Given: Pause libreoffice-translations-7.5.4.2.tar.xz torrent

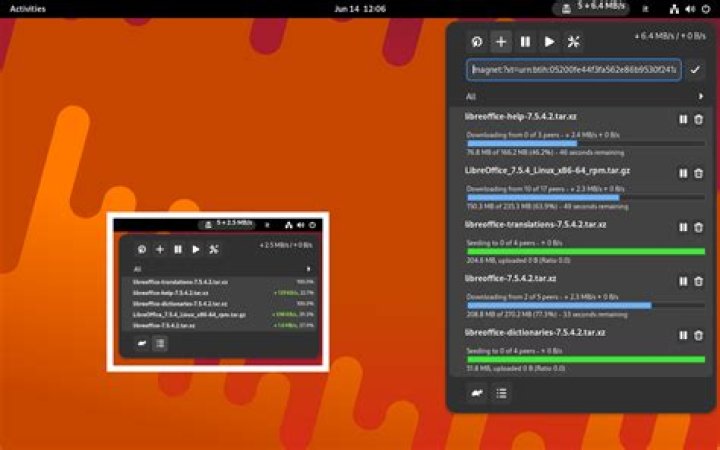Looking at the screenshot, I should (x=683, y=227).
